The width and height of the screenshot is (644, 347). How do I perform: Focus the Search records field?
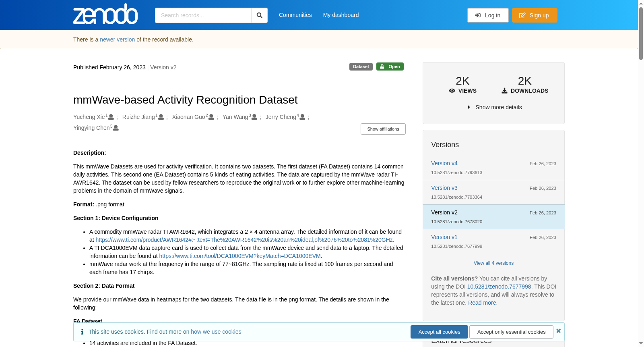pyautogui.click(x=203, y=15)
